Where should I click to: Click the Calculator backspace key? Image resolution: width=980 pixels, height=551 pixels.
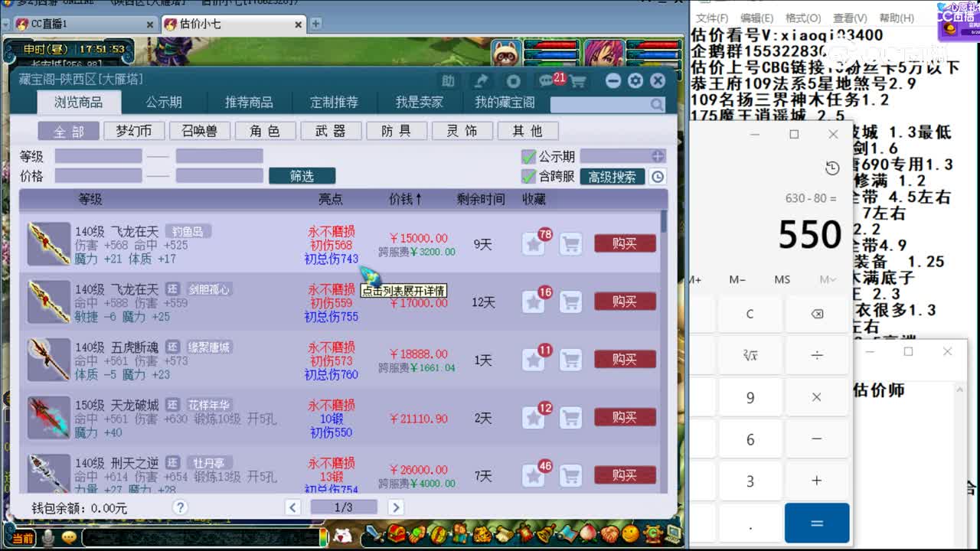(x=817, y=314)
